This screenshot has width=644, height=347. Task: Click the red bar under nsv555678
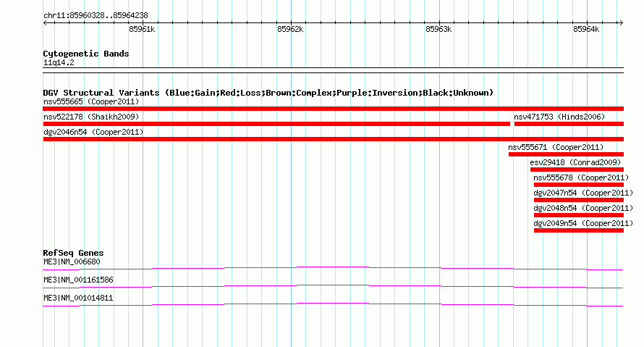coord(579,185)
